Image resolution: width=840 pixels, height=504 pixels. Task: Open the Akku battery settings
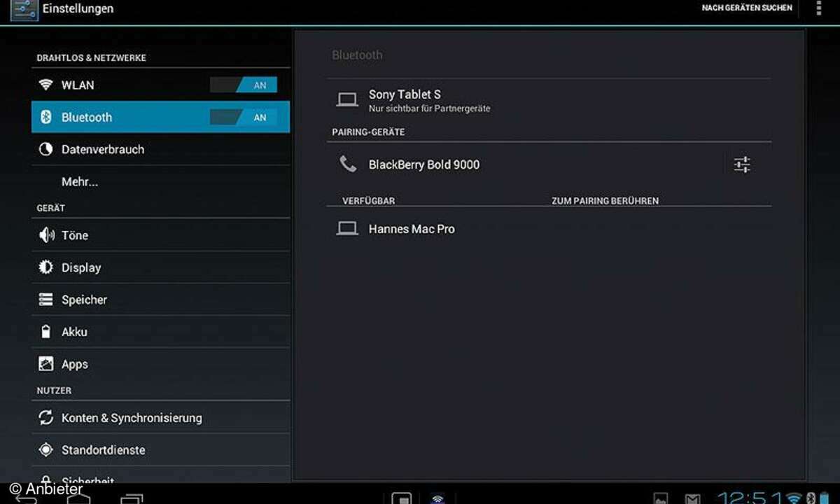click(x=160, y=332)
